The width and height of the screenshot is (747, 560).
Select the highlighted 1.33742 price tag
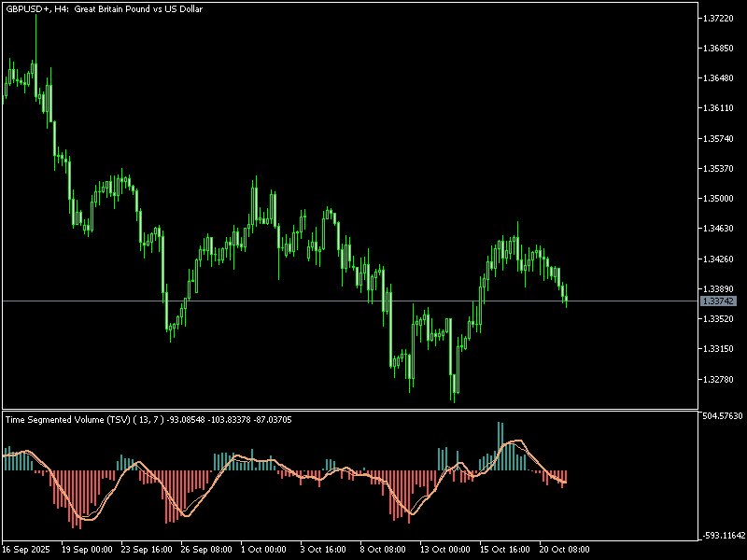720,301
